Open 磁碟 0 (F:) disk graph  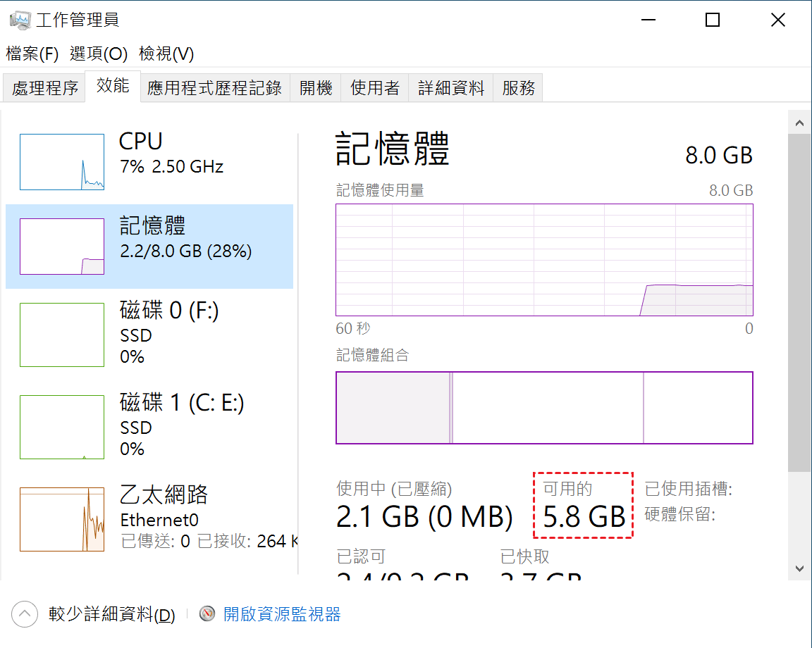(x=62, y=335)
